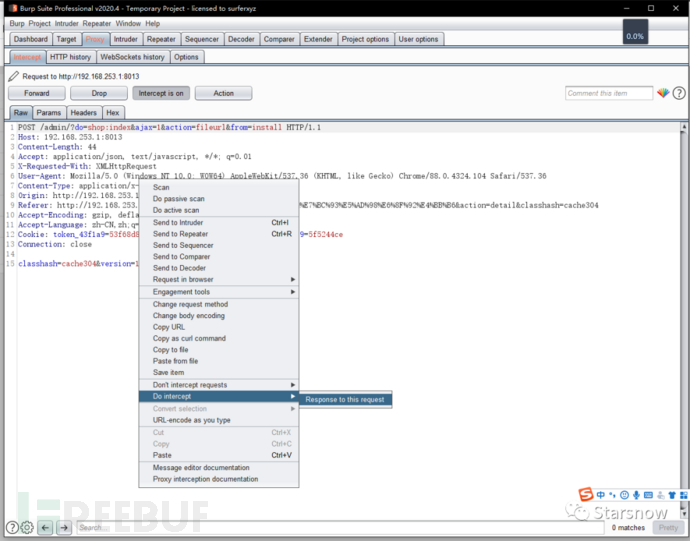
Task: Expand the Engagement tools submenu
Action: point(219,291)
